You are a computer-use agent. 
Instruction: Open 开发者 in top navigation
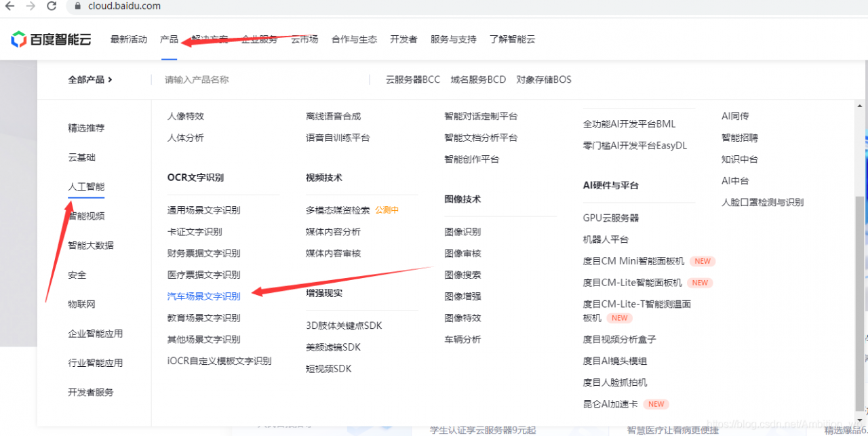pyautogui.click(x=403, y=39)
